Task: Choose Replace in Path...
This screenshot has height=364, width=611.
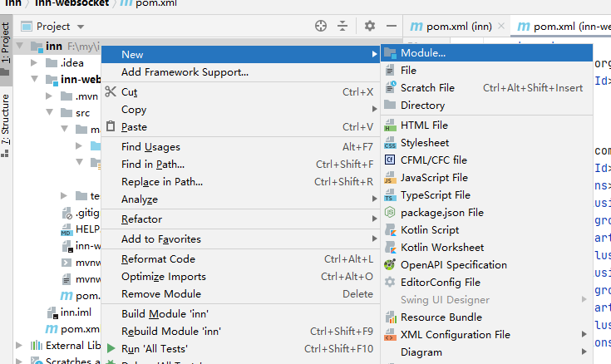Action: 240,182
